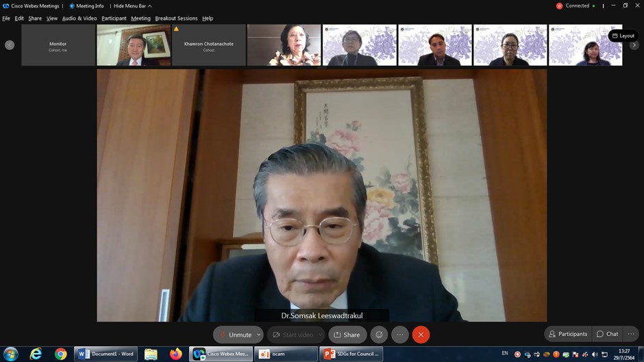Open the Participant menu

pyautogui.click(x=114, y=18)
